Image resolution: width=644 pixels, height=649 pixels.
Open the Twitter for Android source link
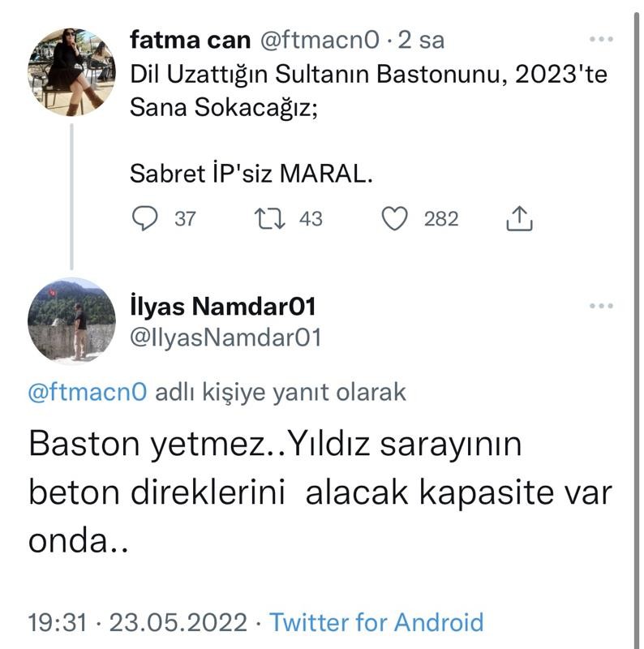tap(376, 622)
